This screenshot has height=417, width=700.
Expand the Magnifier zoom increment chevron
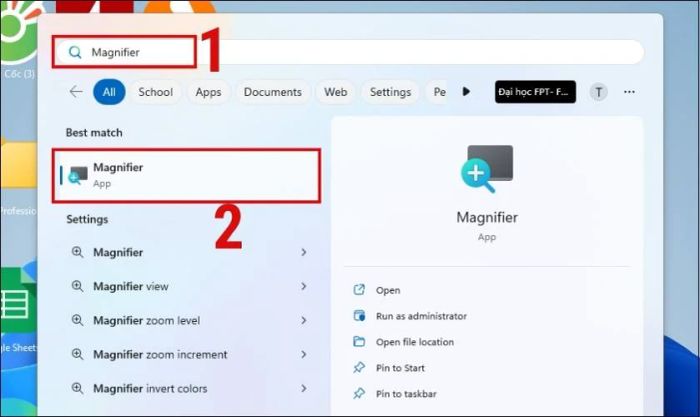[x=304, y=354]
